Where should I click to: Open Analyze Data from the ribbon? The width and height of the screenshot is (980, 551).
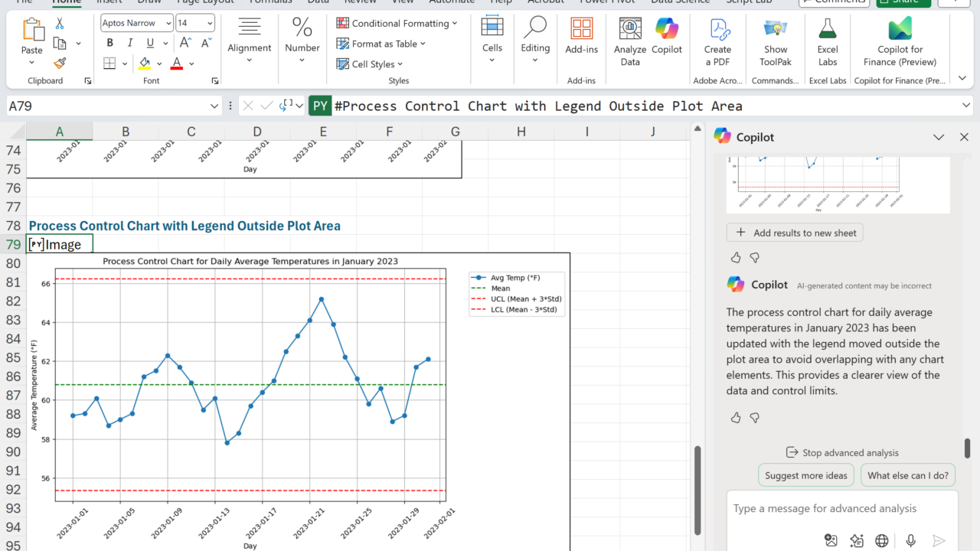[630, 42]
